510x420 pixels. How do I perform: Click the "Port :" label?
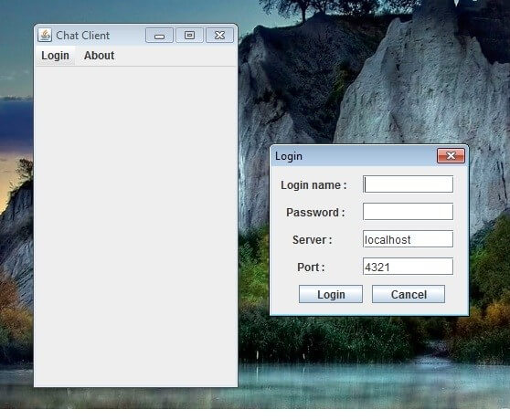[311, 267]
